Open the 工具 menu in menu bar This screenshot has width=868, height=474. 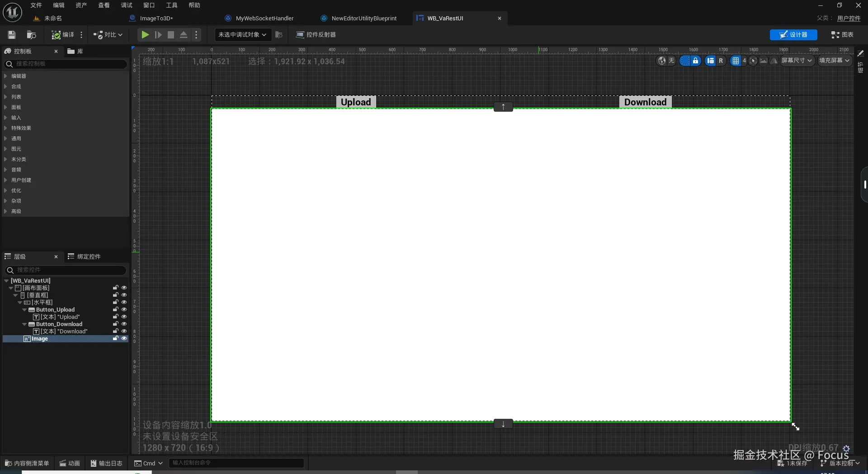tap(171, 5)
